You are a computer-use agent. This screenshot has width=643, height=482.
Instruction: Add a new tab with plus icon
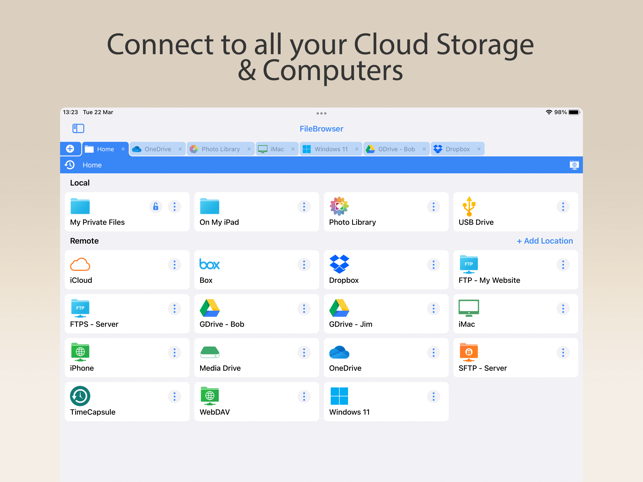point(70,148)
